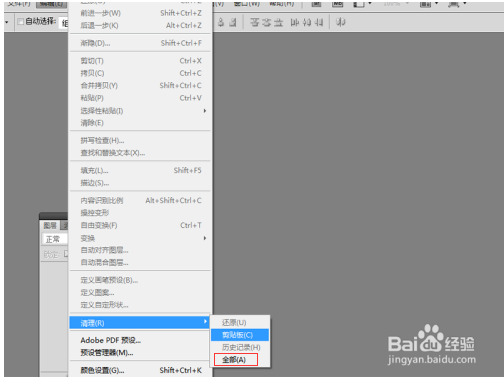Launch Mini Bridge from the top bar
504x382 pixels.
(x=337, y=4)
